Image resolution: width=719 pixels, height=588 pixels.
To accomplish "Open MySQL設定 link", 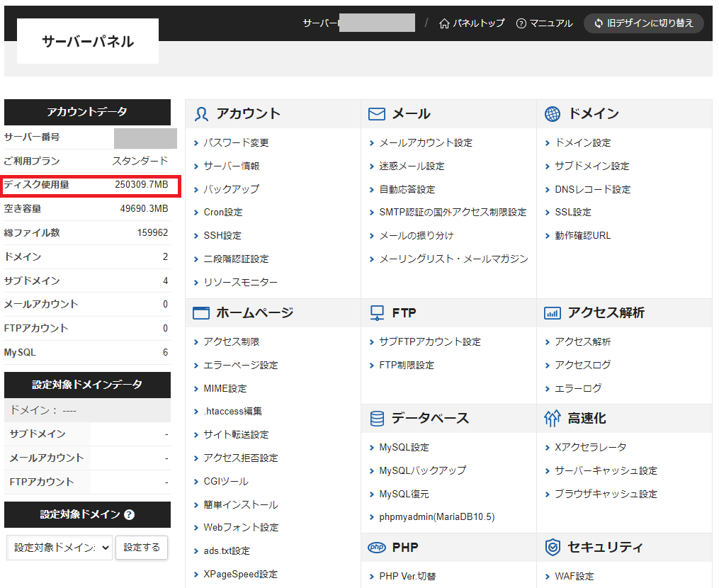I will click(x=404, y=447).
